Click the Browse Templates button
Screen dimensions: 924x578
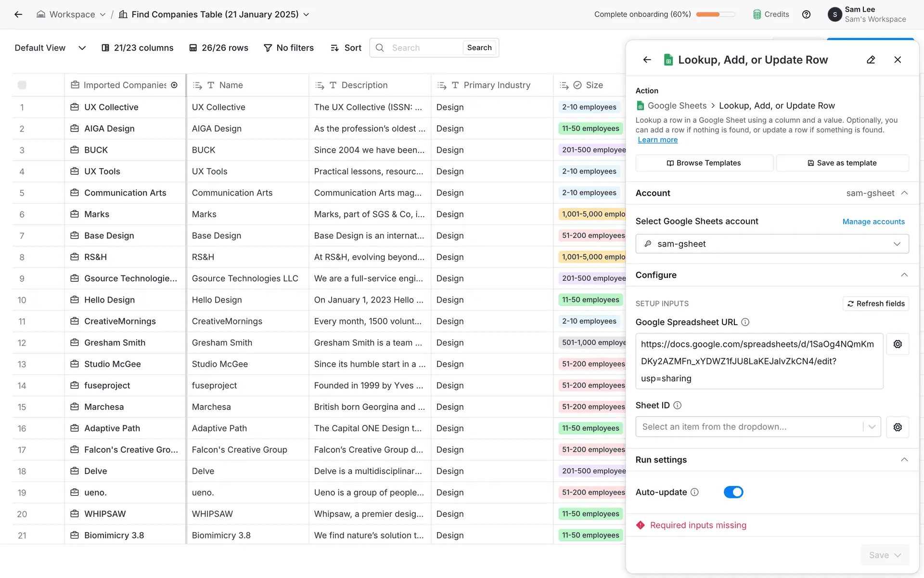(x=704, y=163)
